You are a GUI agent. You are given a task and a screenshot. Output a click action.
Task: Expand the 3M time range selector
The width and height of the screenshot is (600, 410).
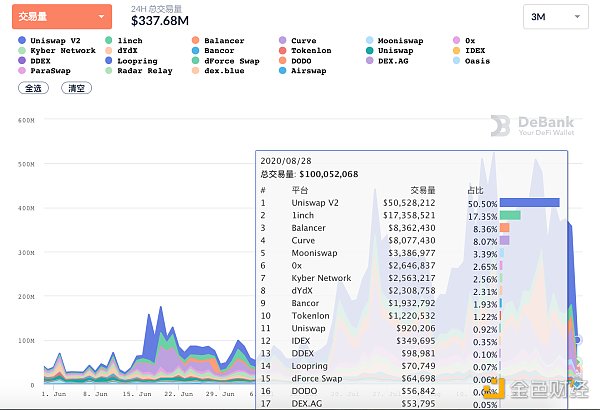(556, 17)
